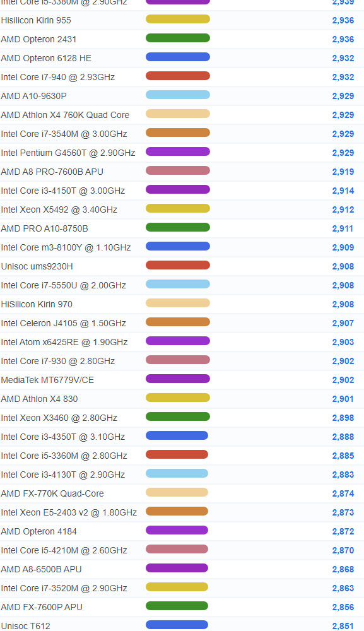Select HiSilicon Kirin 970 link

coord(37,304)
